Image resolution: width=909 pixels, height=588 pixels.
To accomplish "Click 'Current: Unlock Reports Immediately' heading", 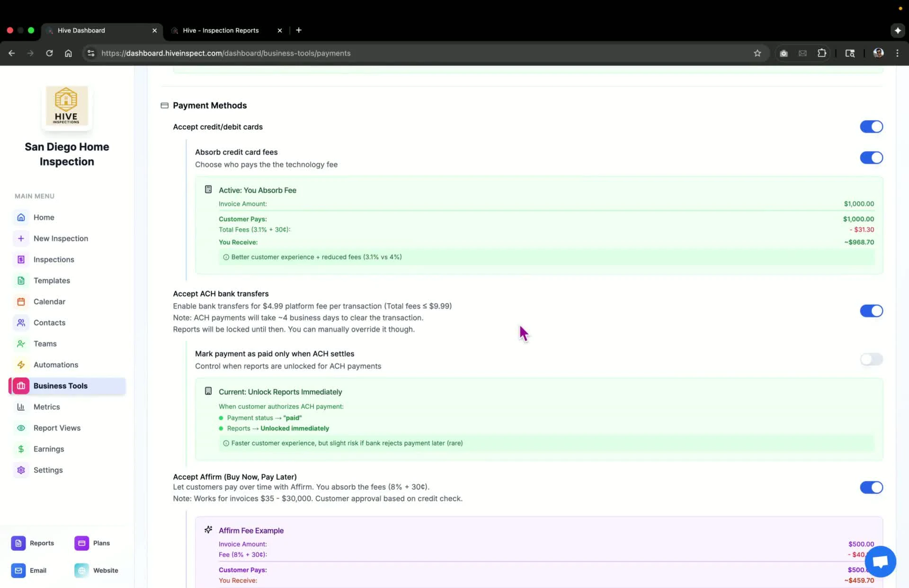I will click(280, 392).
